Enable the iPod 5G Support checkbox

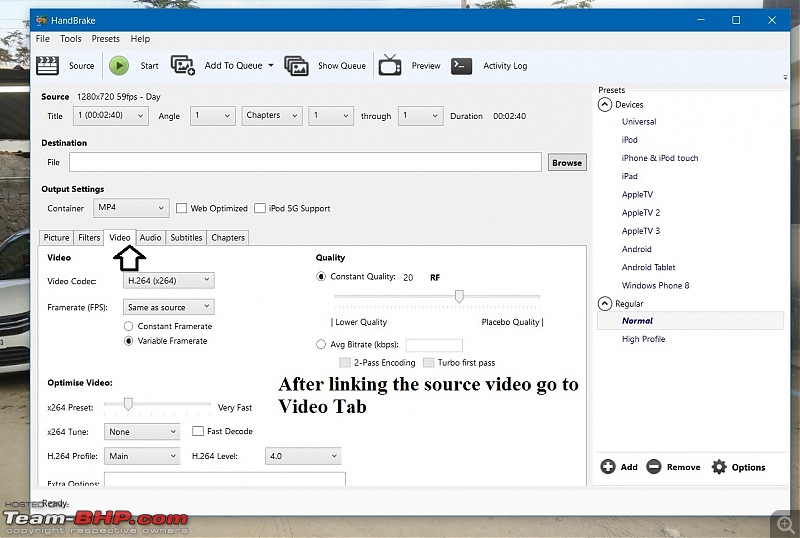[260, 208]
